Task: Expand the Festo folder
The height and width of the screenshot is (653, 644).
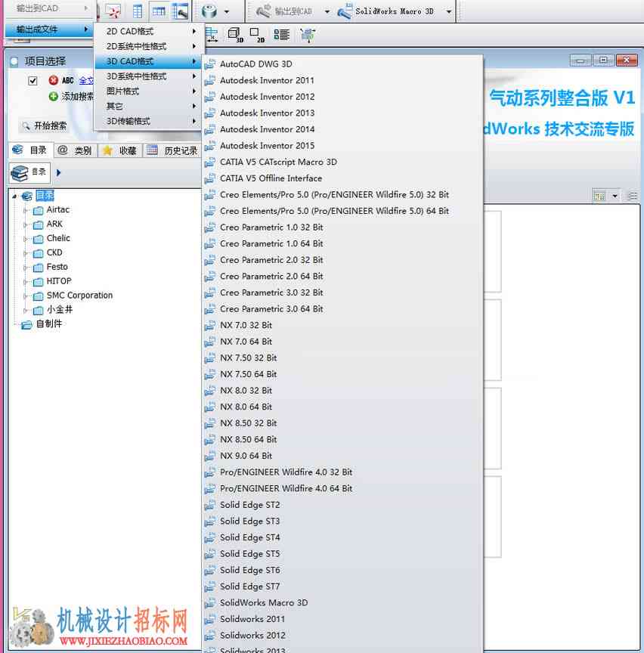Action: [x=25, y=268]
